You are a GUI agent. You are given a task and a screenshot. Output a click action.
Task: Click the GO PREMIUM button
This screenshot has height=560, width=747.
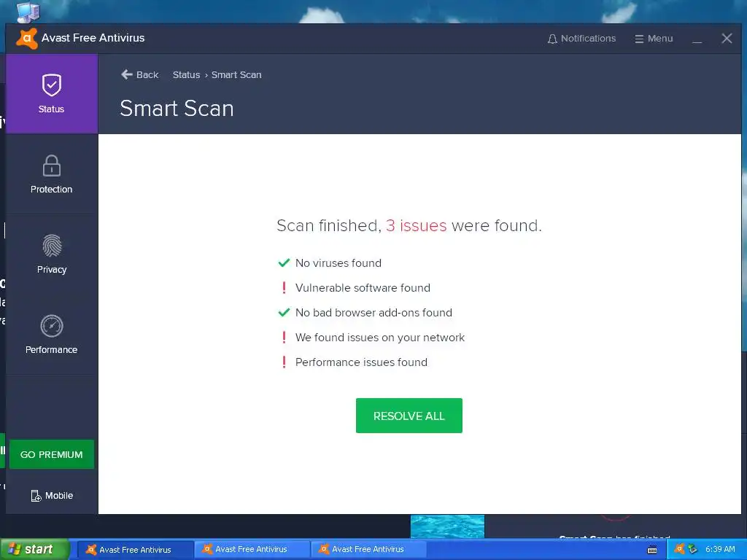[52, 454]
